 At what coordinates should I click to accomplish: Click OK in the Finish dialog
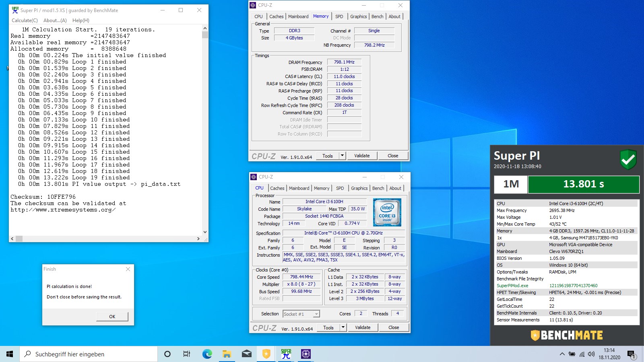(112, 317)
